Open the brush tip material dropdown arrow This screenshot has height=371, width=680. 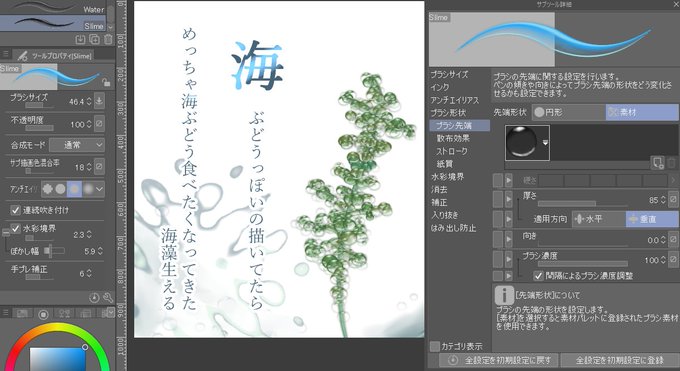pyautogui.click(x=545, y=143)
